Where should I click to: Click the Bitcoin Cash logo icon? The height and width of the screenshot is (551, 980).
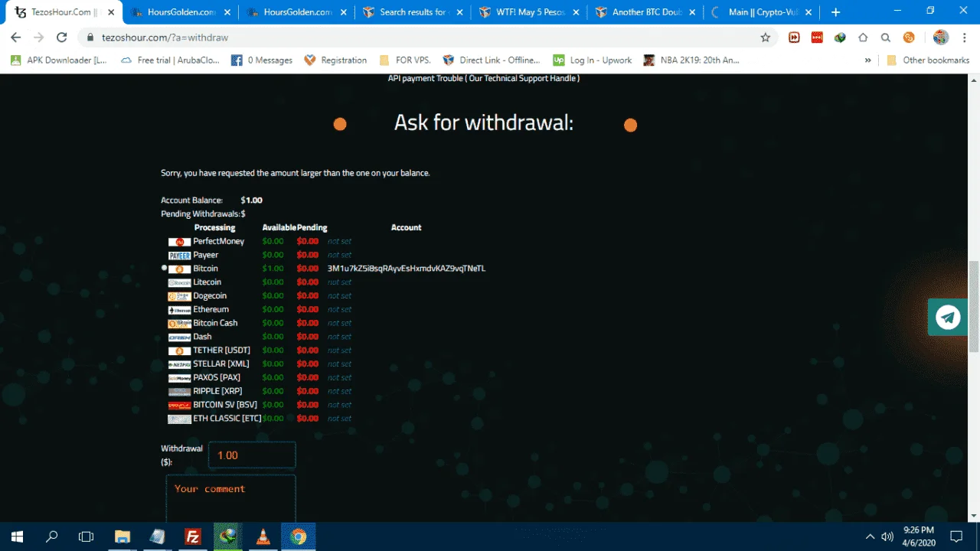(179, 324)
